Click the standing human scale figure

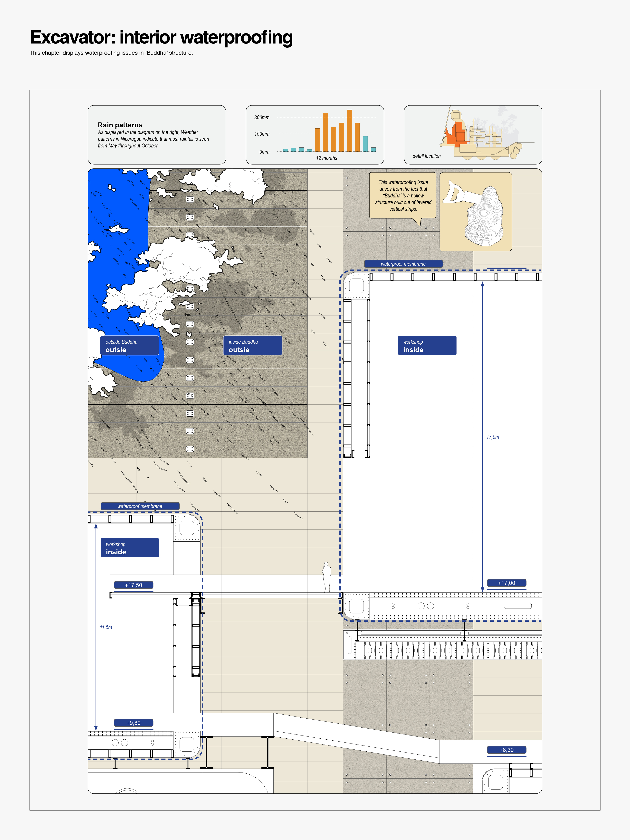point(327,577)
